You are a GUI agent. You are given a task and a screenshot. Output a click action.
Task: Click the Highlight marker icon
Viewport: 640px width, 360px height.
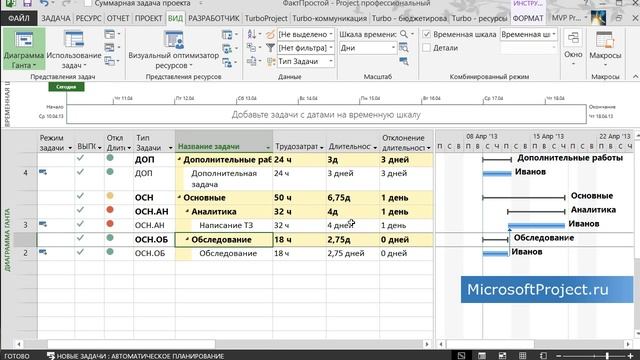270,35
